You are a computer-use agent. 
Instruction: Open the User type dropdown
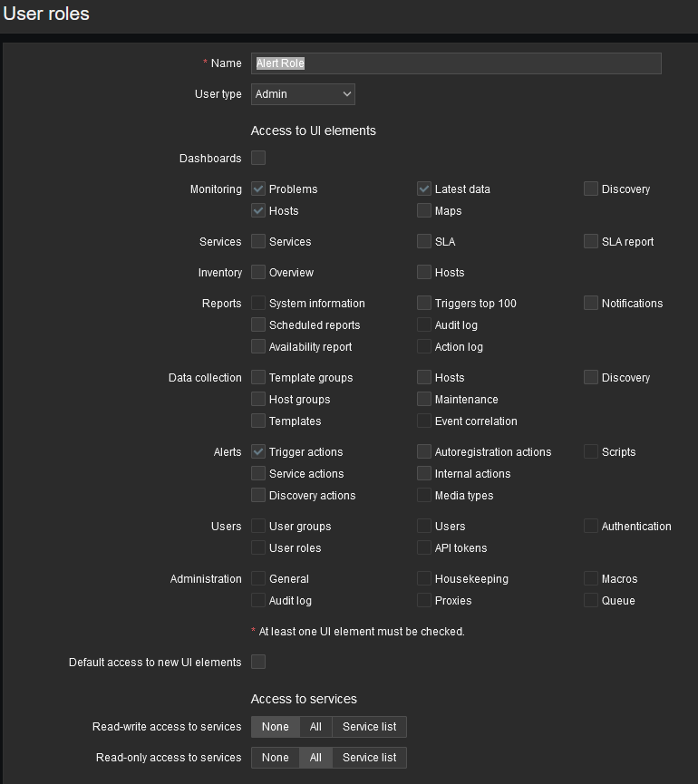[x=303, y=94]
